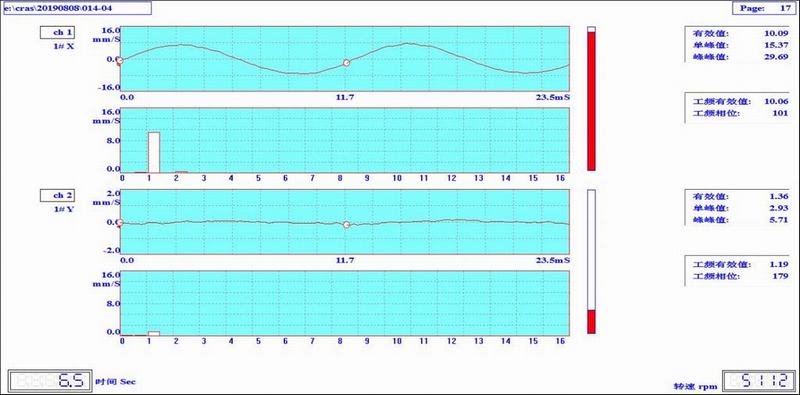The image size is (800, 395).
Task: Click the cursor marker on ch 2 waveform middle
Action: click(x=346, y=225)
